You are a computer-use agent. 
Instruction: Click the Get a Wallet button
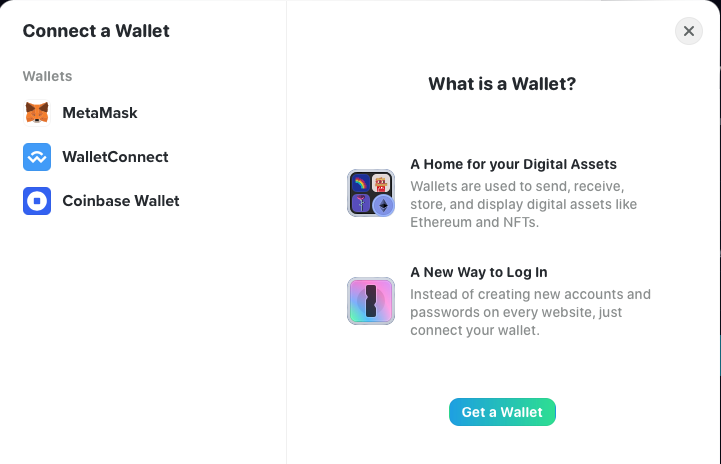[502, 412]
